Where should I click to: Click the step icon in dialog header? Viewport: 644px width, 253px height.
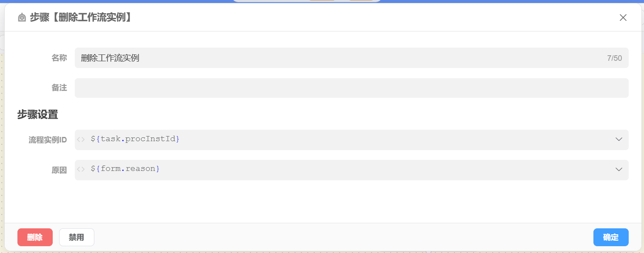pos(22,17)
